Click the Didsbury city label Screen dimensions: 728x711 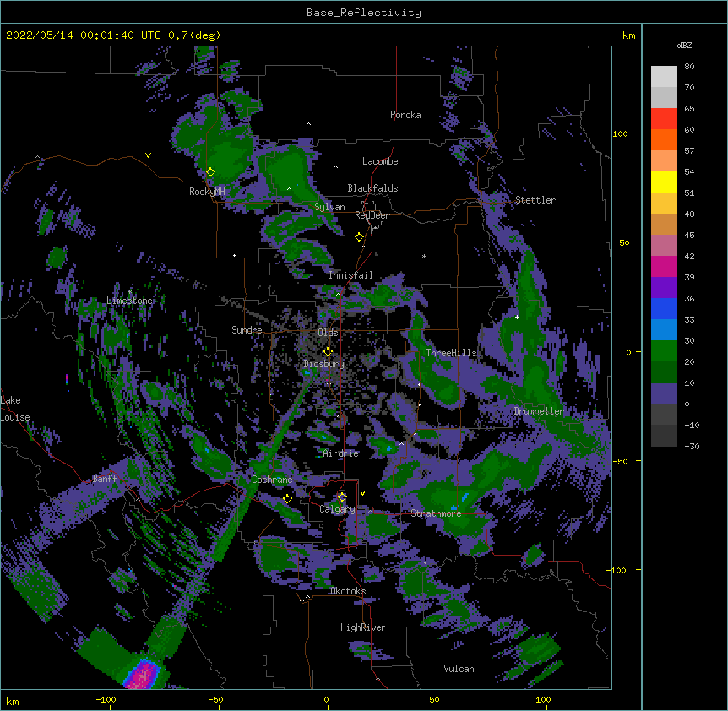(x=323, y=364)
